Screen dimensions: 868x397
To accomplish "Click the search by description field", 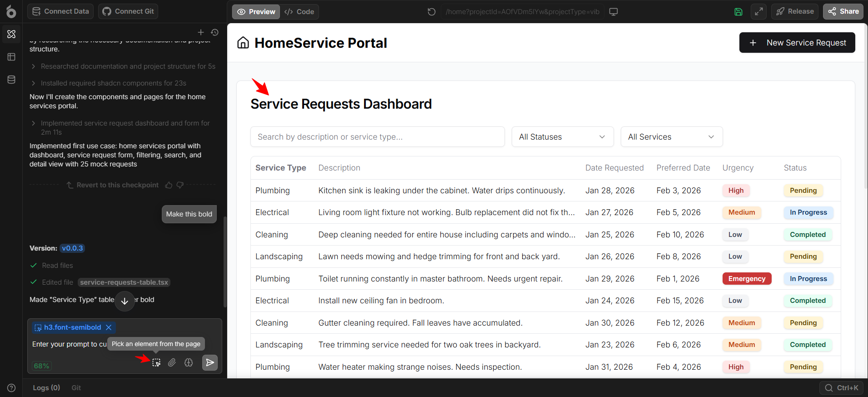I will click(378, 137).
